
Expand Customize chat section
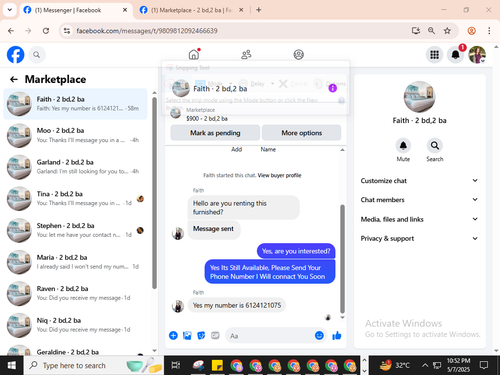[x=419, y=181]
